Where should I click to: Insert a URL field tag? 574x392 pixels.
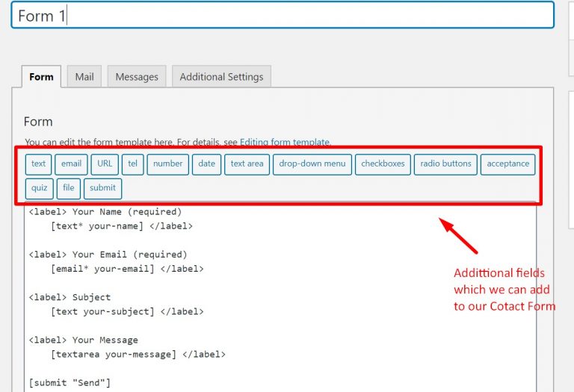(105, 164)
